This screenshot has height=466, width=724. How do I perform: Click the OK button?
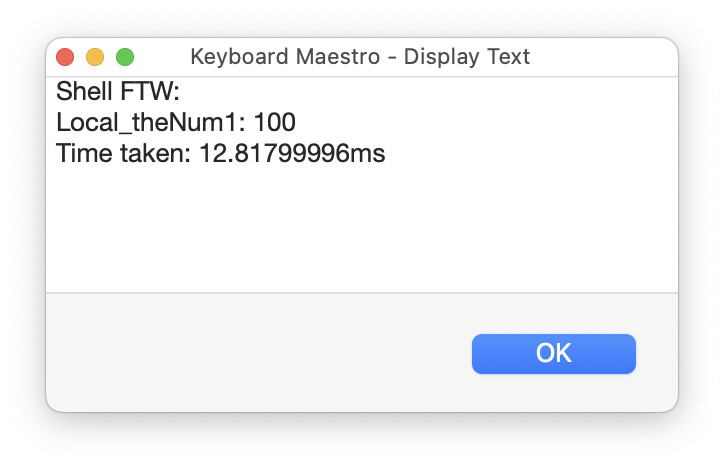(x=553, y=353)
